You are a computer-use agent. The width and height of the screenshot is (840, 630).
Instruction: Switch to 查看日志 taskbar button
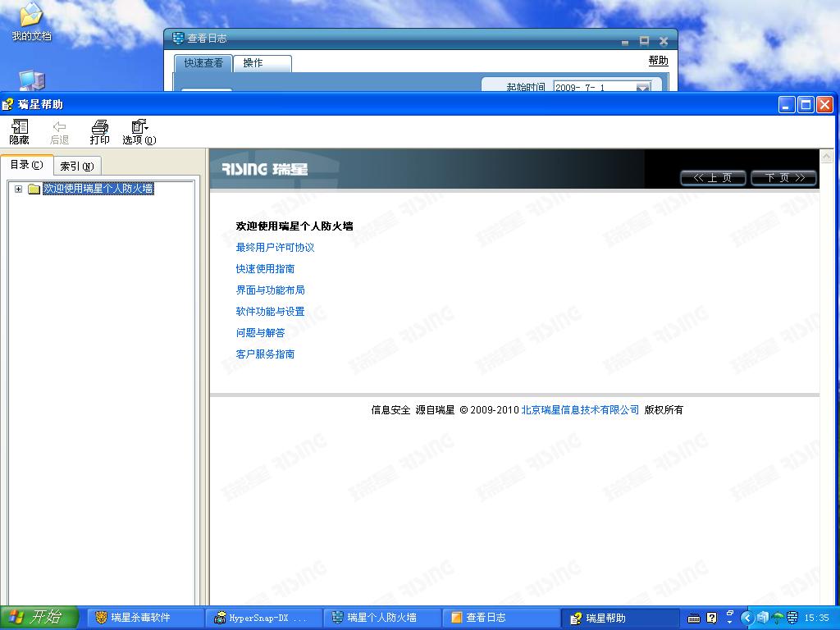tap(500, 619)
